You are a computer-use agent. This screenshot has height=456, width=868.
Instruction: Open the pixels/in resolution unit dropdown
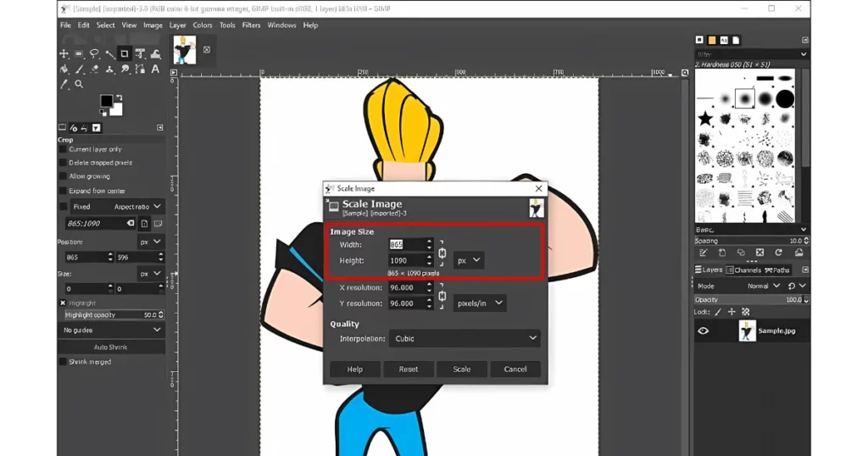(x=480, y=303)
